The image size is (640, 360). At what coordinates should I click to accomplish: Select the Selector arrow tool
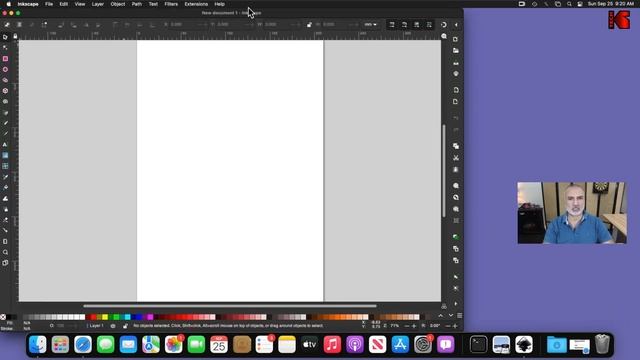pos(5,37)
